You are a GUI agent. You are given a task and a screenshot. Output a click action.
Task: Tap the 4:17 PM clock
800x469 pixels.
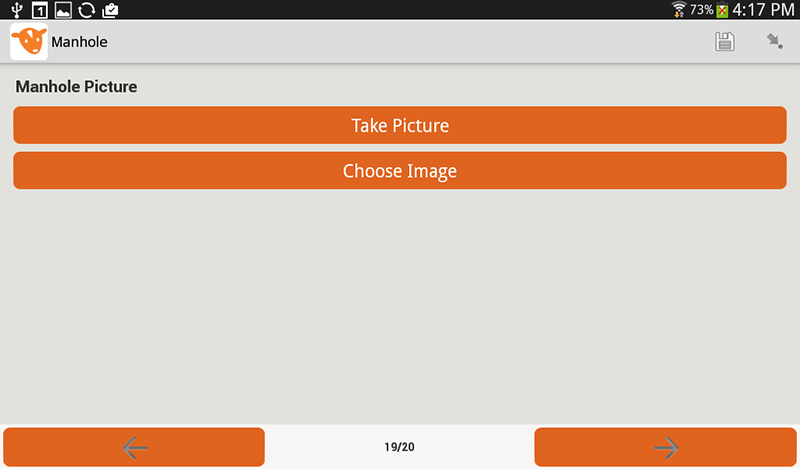click(763, 10)
